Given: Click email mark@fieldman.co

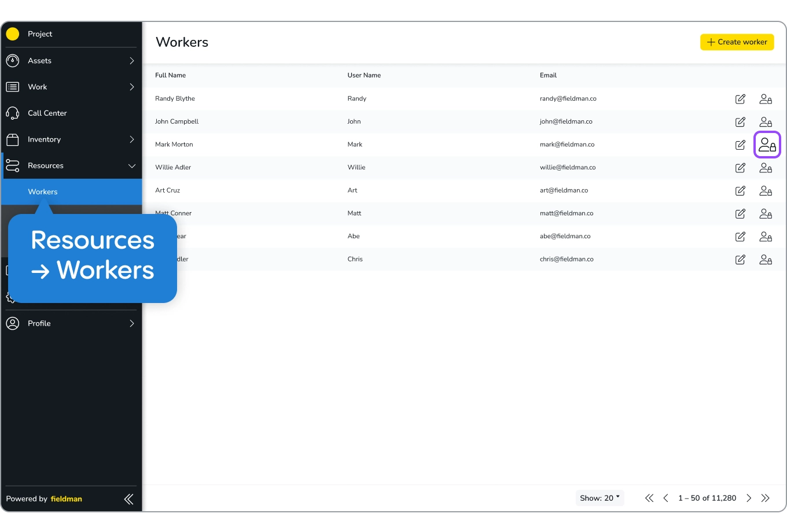Looking at the screenshot, I should 567,145.
